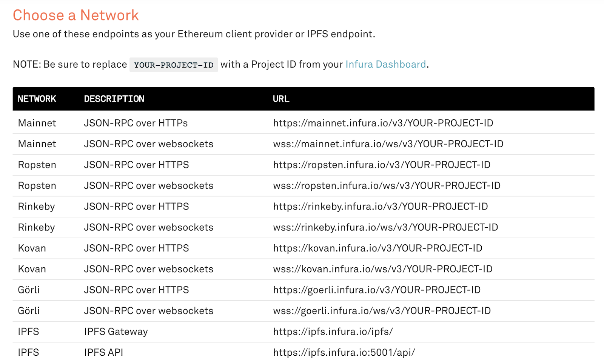Viewport: 604px width, 364px height.
Task: Click the Görli JSON-RPC over websockets description
Action: [x=149, y=311]
